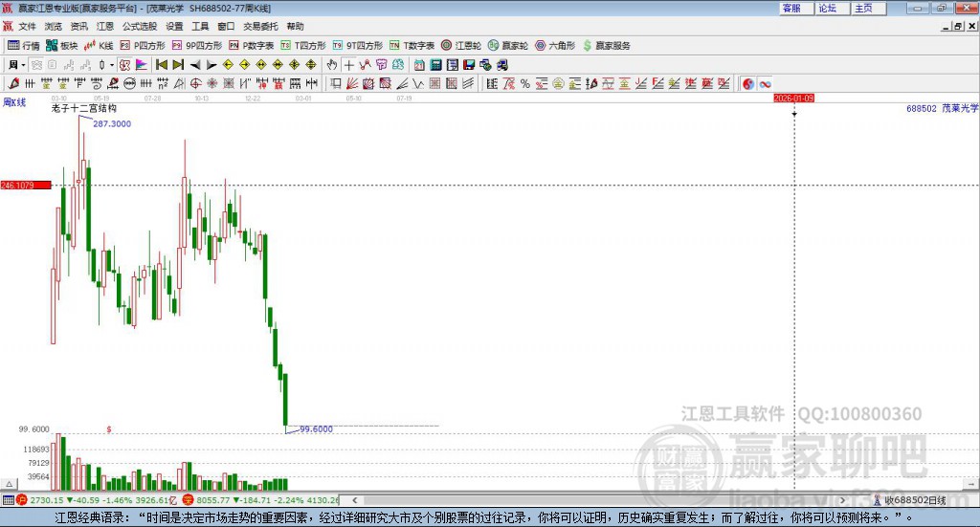Click the 246.1079 price label
Viewport: 980px width, 527px height.
click(x=26, y=185)
